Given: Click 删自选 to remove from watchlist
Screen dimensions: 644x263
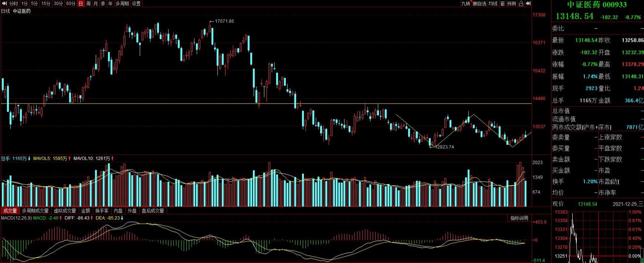Looking at the screenshot, I should click(x=479, y=3).
